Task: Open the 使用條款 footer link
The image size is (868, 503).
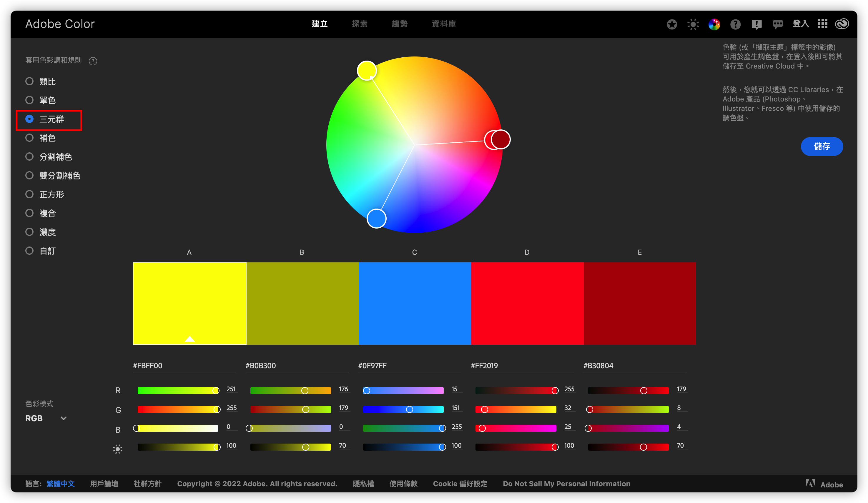Action: 403,484
